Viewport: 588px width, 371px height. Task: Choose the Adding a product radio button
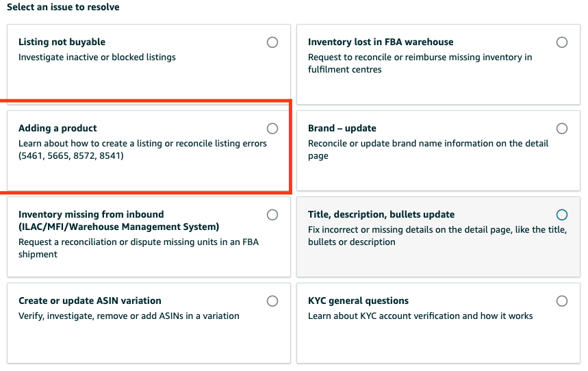click(x=272, y=129)
